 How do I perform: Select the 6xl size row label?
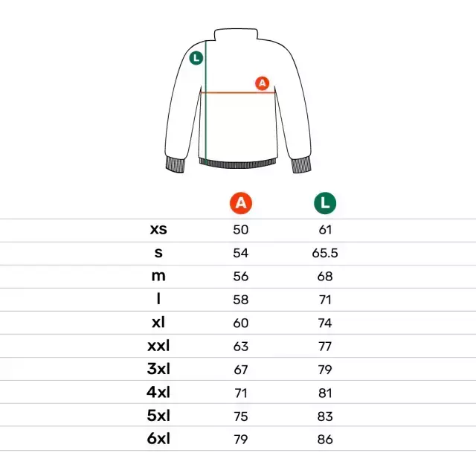[x=158, y=439]
